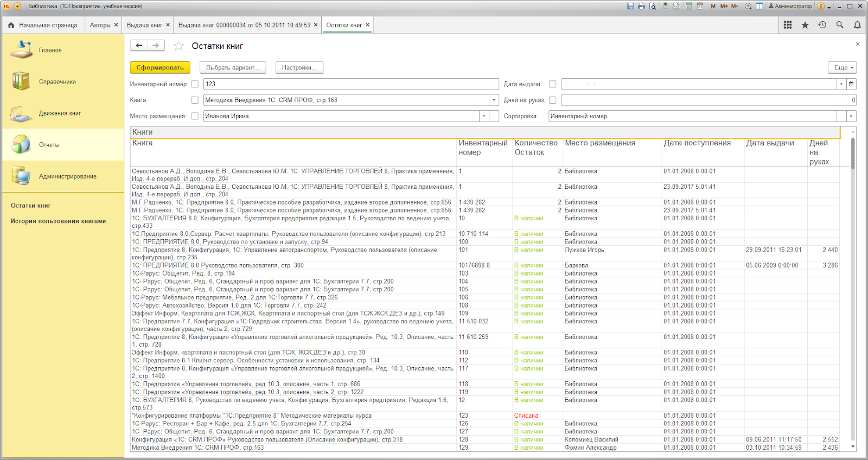
Task: Open selection dialog (...) for Сортировка
Action: click(841, 116)
